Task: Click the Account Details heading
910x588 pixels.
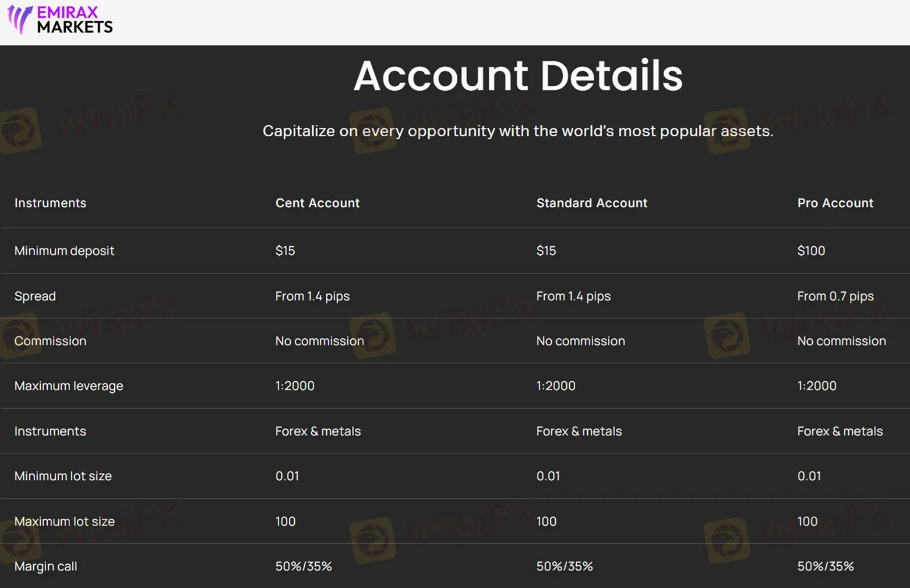Action: point(518,76)
